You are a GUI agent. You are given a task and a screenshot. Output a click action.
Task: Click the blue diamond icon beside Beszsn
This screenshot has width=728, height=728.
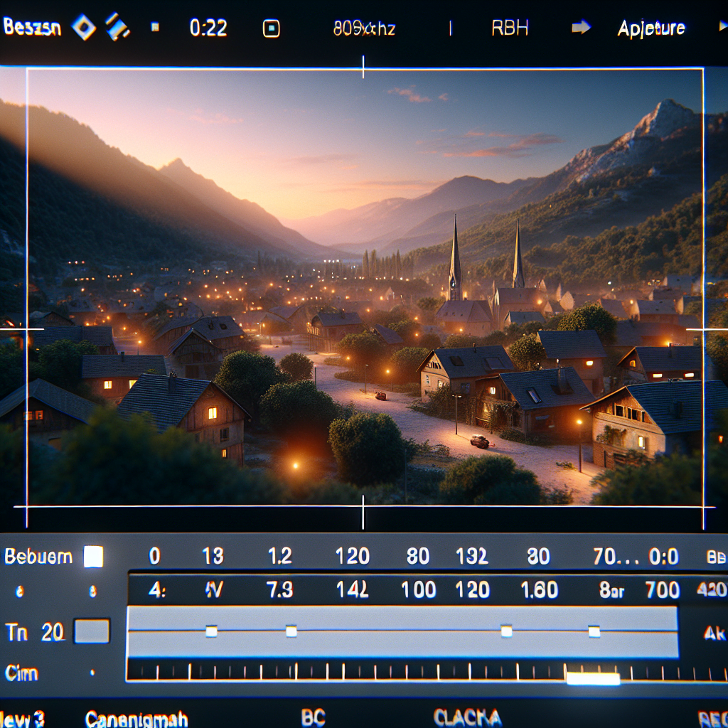point(84,28)
